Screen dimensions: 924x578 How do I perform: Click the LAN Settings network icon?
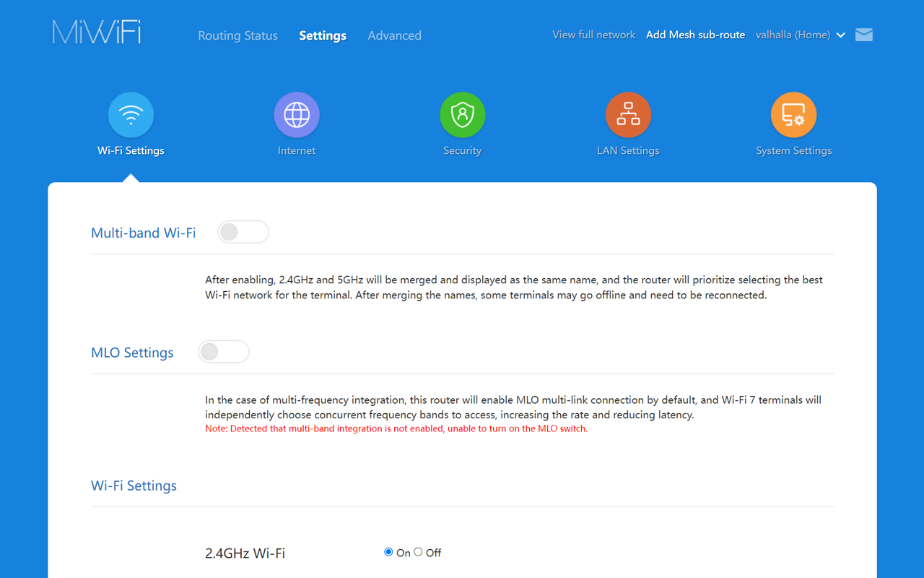pos(628,114)
